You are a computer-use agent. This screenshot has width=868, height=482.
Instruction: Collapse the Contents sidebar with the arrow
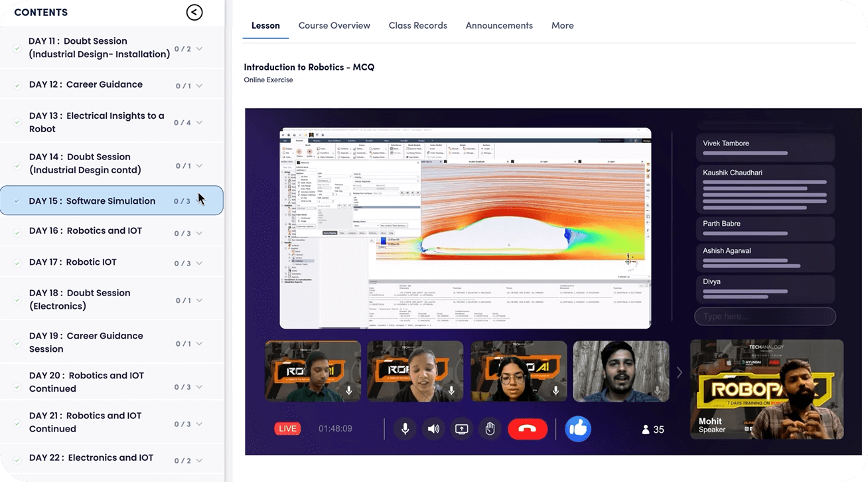pyautogui.click(x=194, y=12)
